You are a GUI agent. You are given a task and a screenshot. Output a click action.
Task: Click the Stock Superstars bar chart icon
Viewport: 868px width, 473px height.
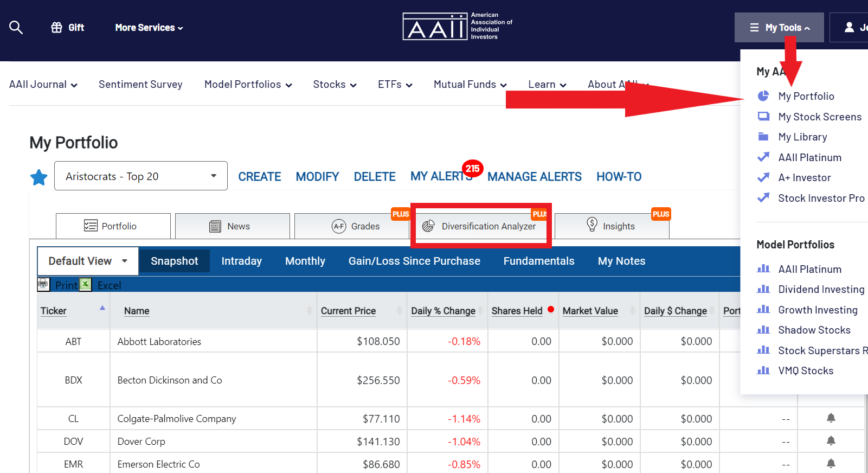[x=763, y=350]
